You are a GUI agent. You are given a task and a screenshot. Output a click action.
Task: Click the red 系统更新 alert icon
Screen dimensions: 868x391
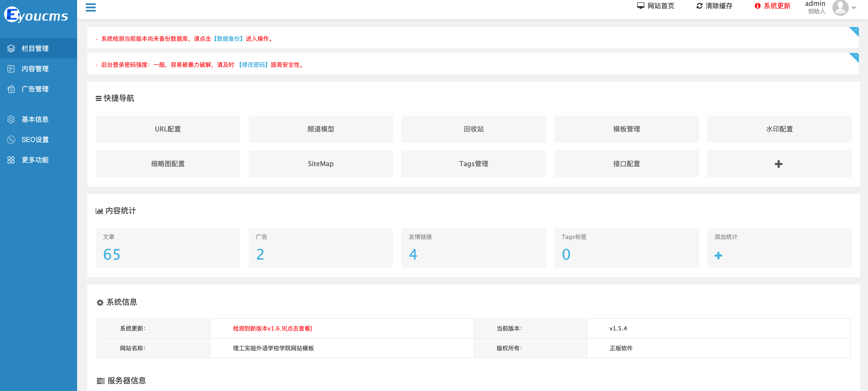[757, 6]
